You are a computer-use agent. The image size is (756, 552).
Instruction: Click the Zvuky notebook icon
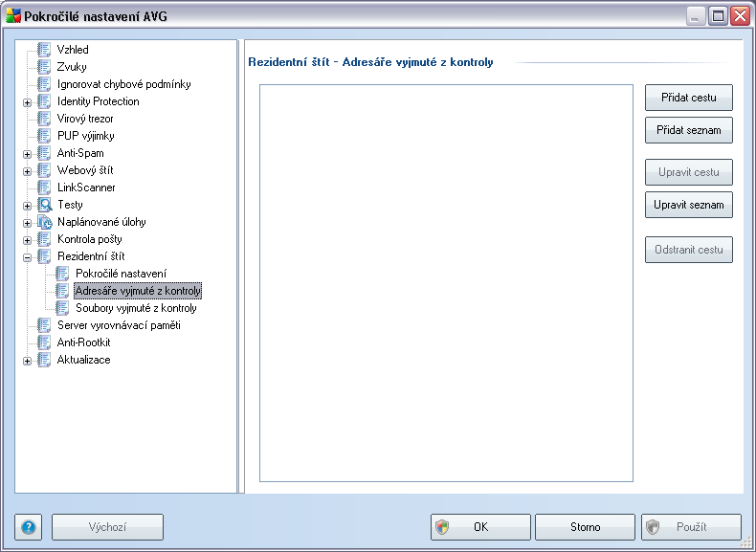[44, 67]
